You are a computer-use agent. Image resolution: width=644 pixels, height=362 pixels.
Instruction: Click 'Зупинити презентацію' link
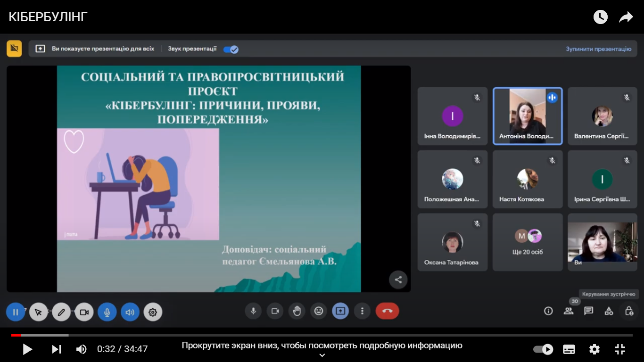pos(598,49)
